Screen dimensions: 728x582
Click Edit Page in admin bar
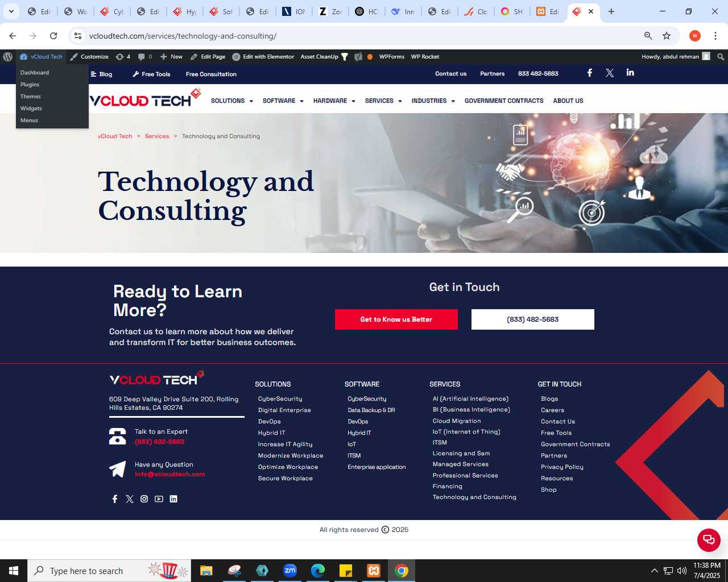[x=208, y=57]
